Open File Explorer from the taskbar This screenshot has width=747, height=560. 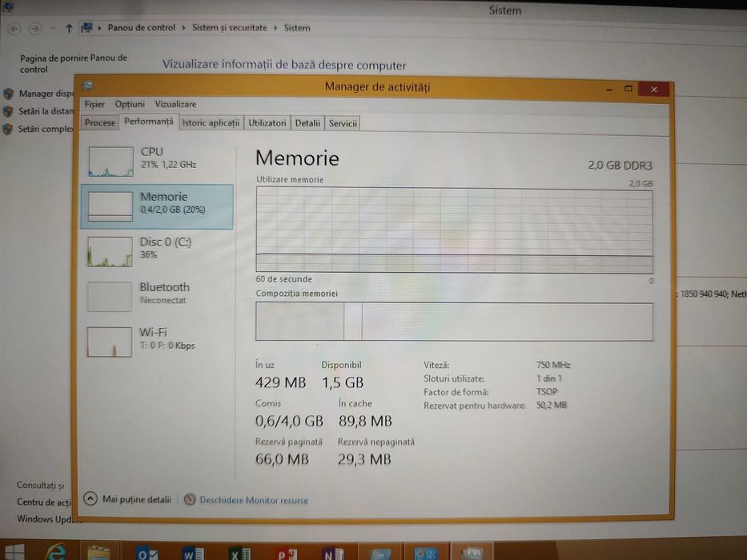coord(98,553)
